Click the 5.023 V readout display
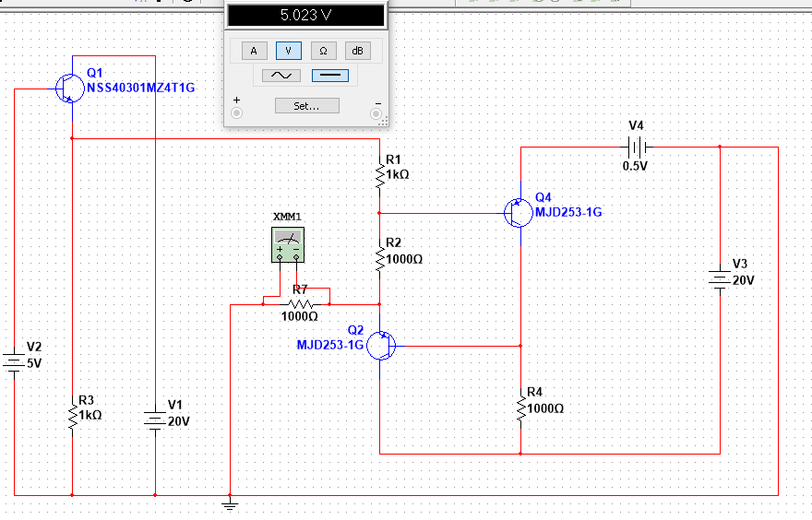This screenshot has width=812, height=520. (x=305, y=16)
